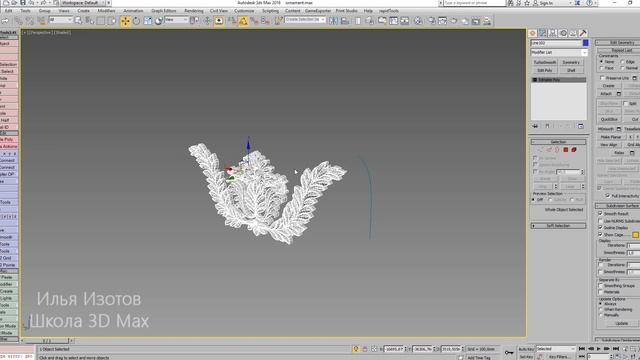
Task: Switch to the Hierarchy command panel tab
Action: click(553, 33)
